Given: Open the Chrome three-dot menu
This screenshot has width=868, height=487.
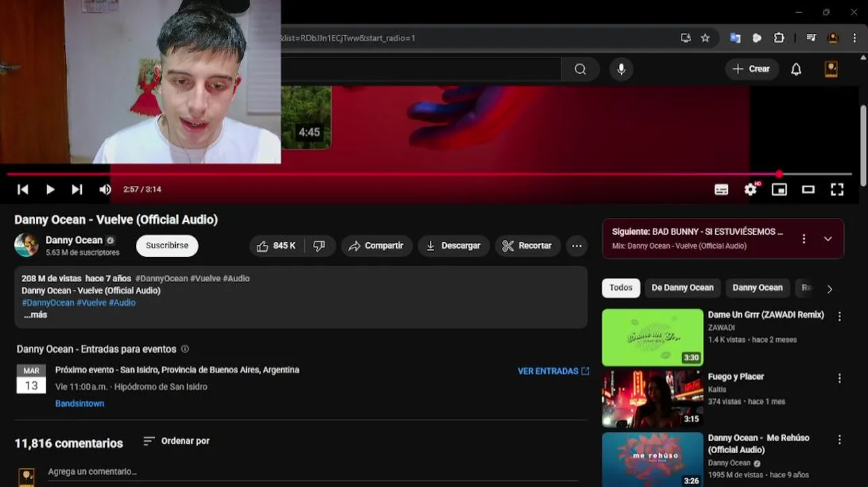Looking at the screenshot, I should pyautogui.click(x=854, y=38).
